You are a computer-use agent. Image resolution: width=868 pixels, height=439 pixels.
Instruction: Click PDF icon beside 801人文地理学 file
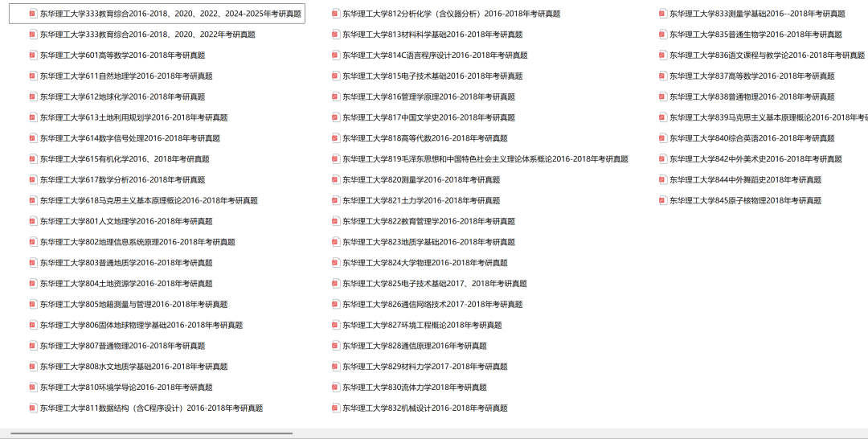33,221
